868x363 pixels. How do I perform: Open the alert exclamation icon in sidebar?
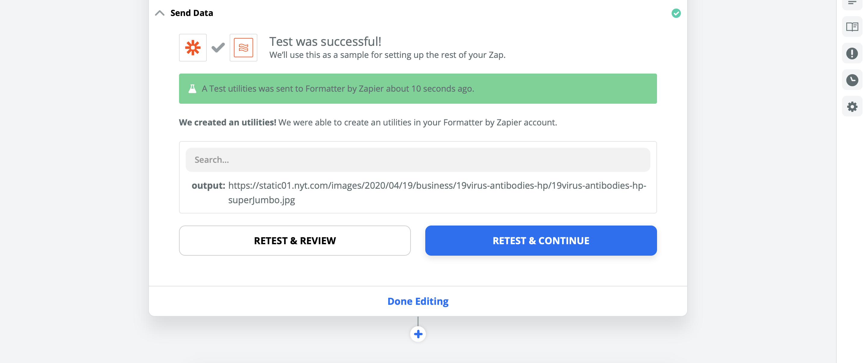(852, 53)
